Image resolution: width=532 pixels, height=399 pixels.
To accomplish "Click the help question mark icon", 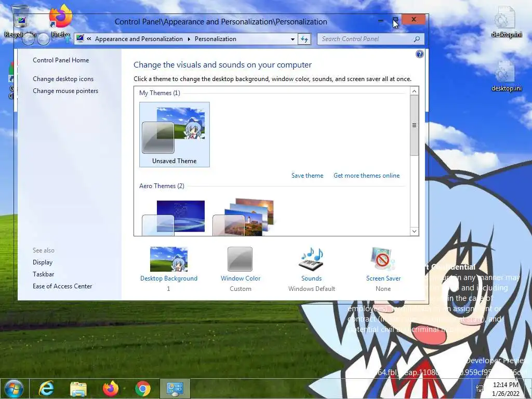I will coord(419,54).
